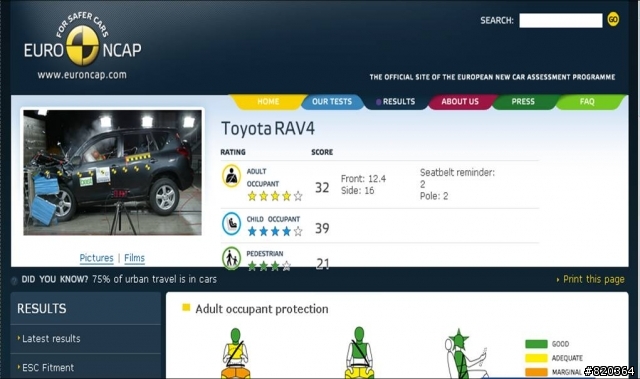640x379 pixels.
Task: Click the Toyota RAV4 heading
Action: click(x=268, y=129)
